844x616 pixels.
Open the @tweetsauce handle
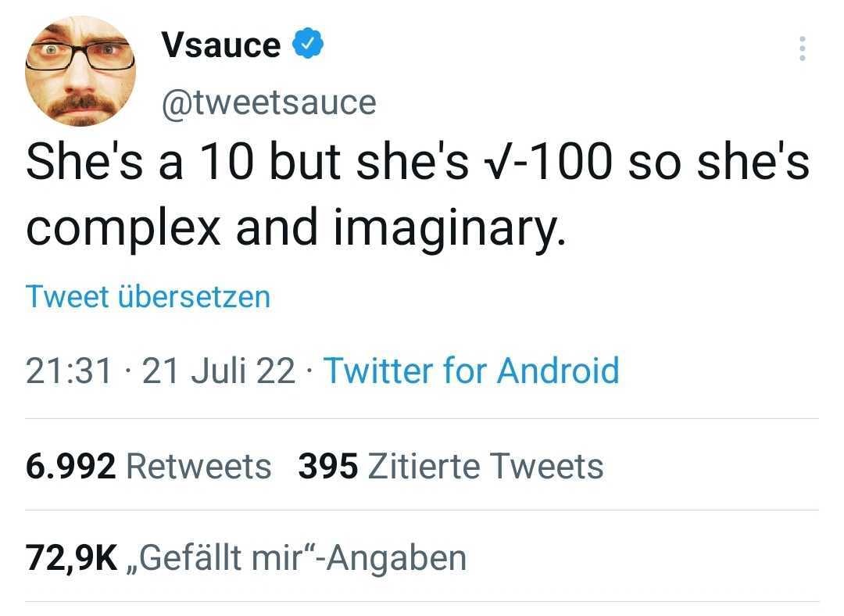[x=268, y=102]
